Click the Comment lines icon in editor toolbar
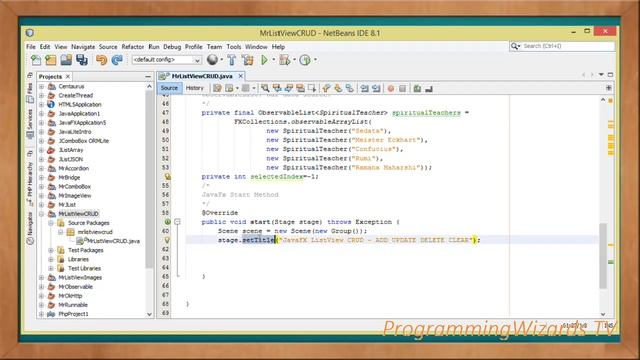Image resolution: width=640 pixels, height=360 pixels. (417, 88)
